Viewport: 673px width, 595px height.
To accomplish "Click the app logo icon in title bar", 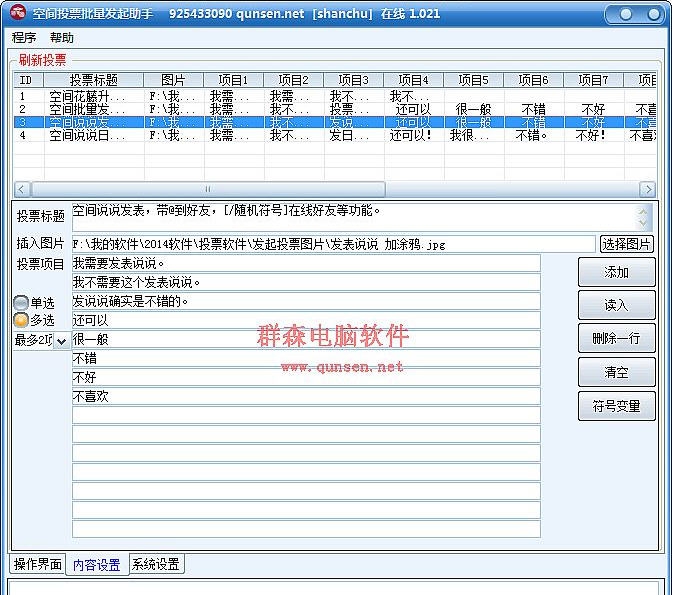I will [18, 12].
